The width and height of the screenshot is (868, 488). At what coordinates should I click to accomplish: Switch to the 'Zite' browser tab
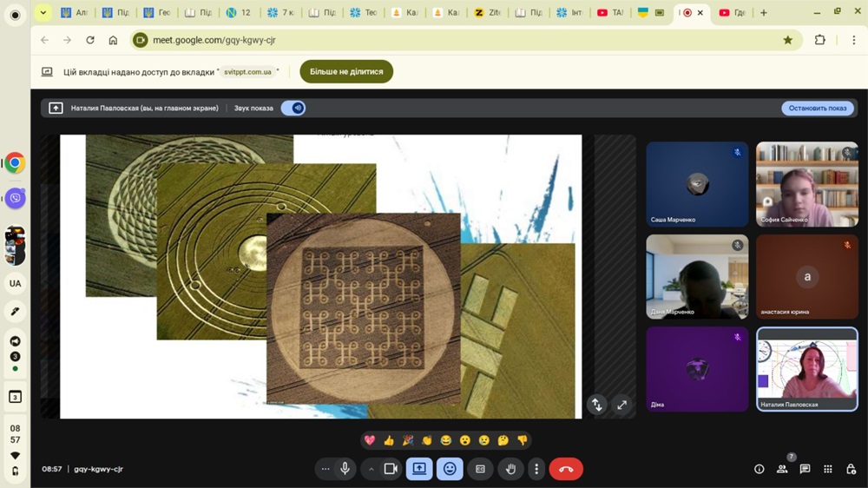(x=490, y=13)
